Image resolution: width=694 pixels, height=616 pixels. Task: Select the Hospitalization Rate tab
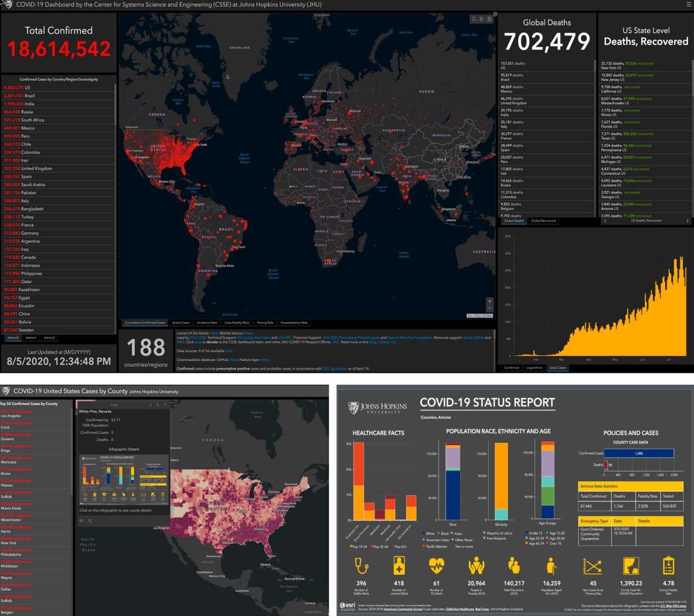tap(294, 323)
